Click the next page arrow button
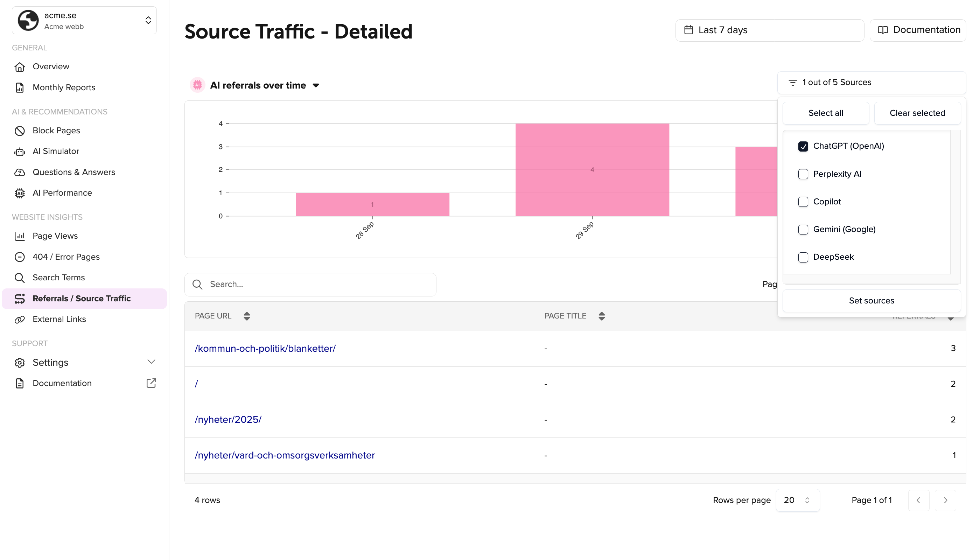The height and width of the screenshot is (560, 980). (x=945, y=500)
